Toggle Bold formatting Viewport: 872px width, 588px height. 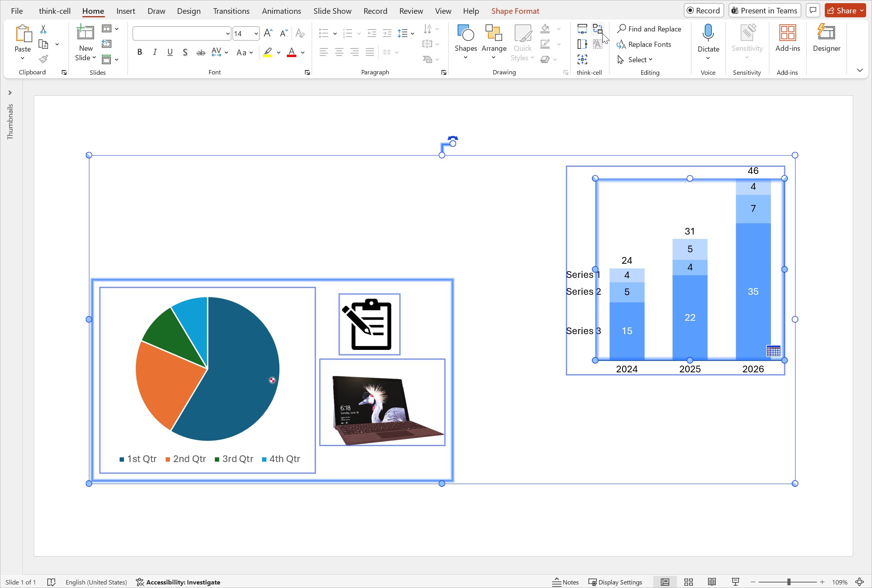click(139, 52)
